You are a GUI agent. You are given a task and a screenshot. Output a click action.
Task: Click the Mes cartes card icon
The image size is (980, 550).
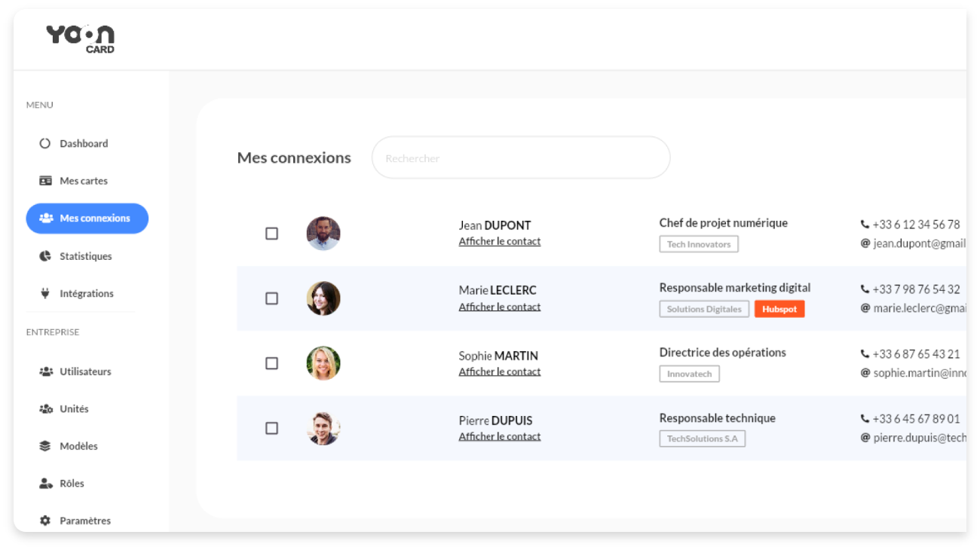click(45, 181)
